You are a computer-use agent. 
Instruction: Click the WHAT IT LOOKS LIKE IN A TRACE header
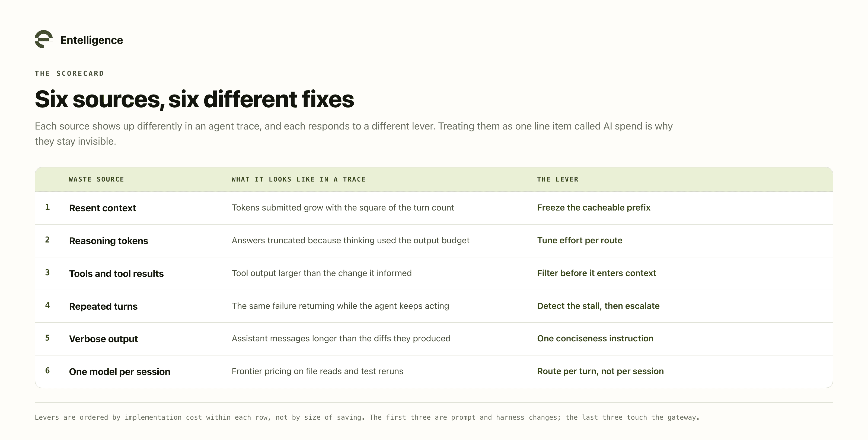(x=299, y=179)
